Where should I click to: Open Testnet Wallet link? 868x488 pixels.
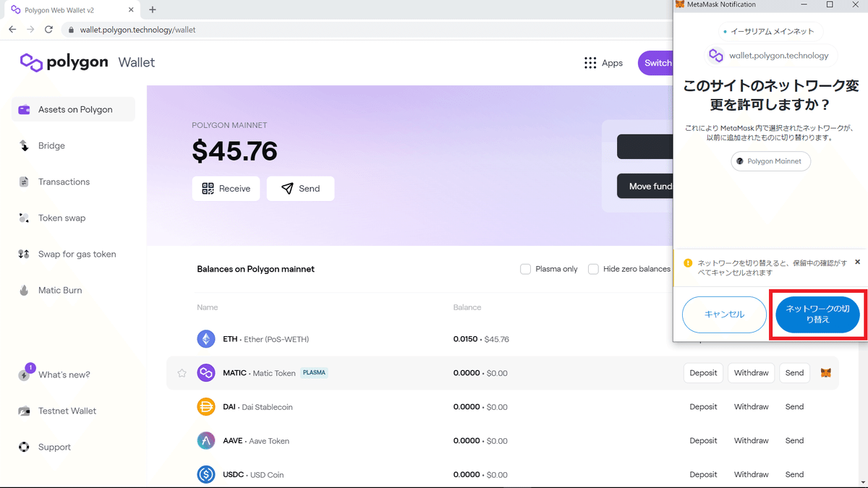(67, 411)
